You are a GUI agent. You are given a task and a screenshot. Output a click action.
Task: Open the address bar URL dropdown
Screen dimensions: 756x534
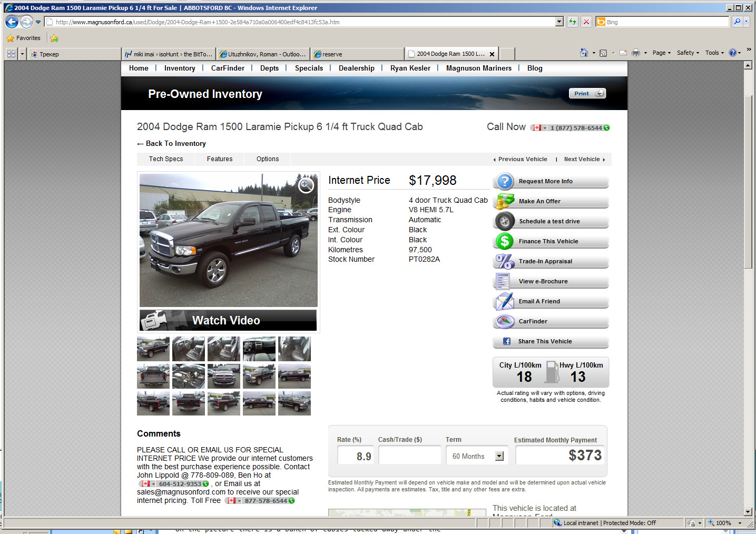point(559,22)
